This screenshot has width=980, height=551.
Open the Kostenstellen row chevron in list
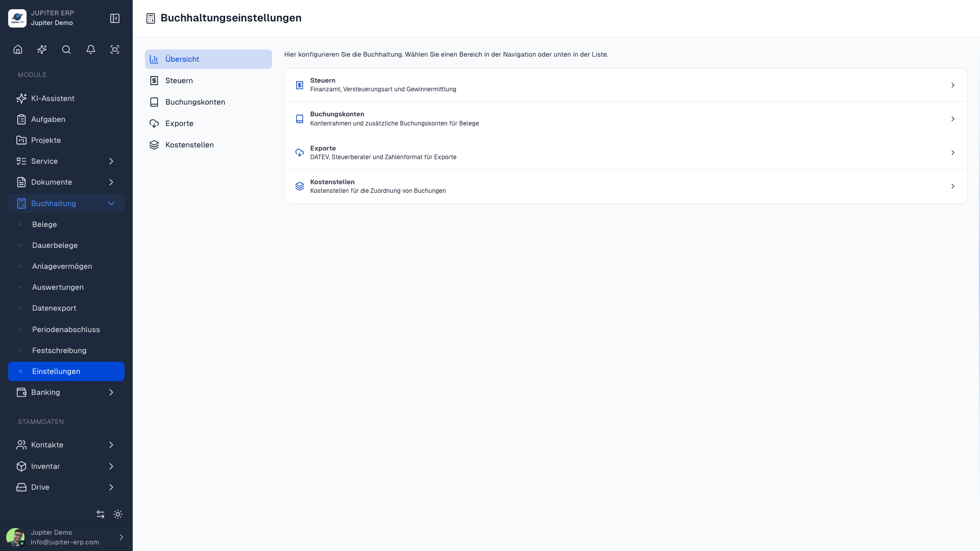coord(952,186)
